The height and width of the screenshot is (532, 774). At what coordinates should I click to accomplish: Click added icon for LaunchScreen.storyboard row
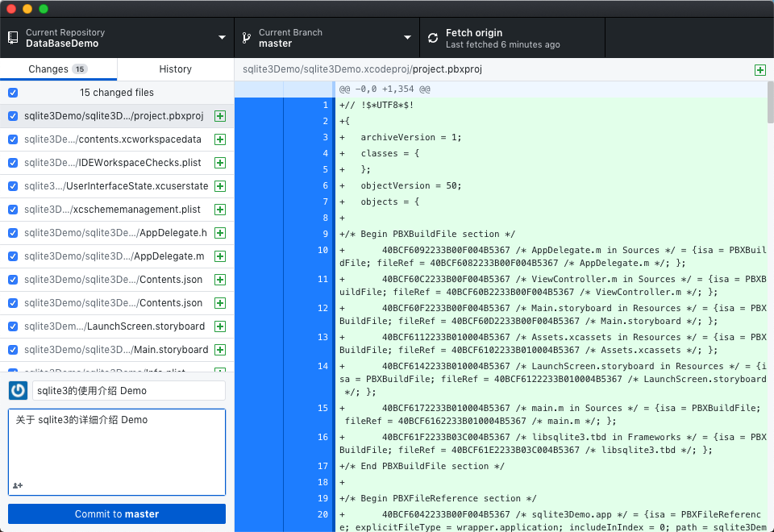(x=220, y=326)
